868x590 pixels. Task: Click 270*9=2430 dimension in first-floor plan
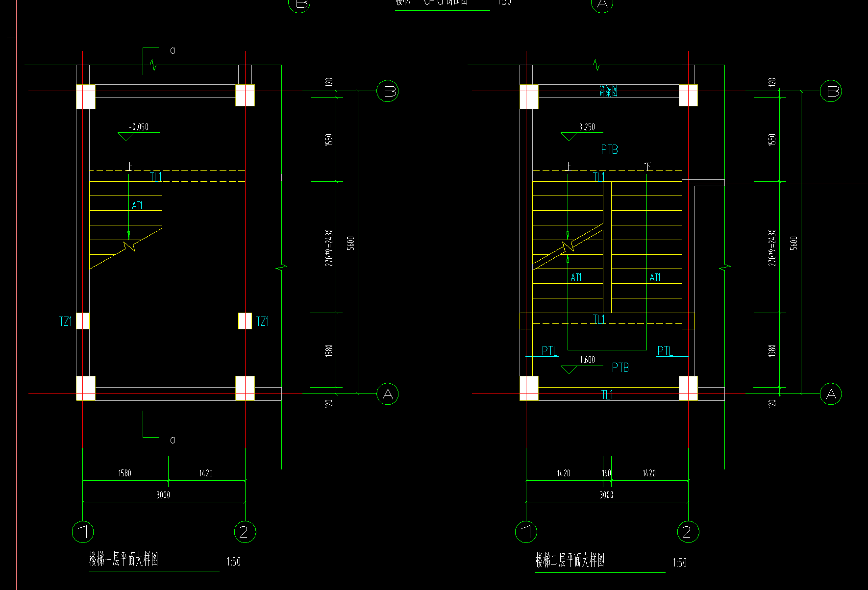329,247
